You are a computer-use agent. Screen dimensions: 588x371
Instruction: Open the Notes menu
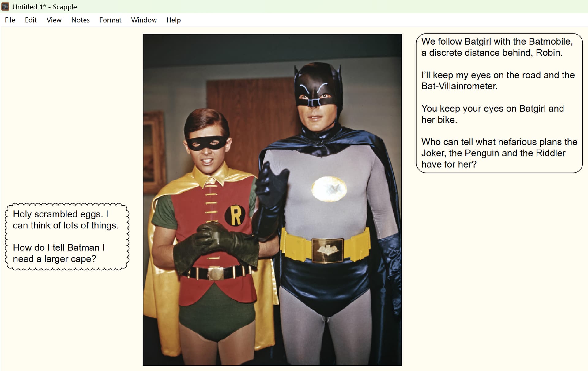pos(80,20)
